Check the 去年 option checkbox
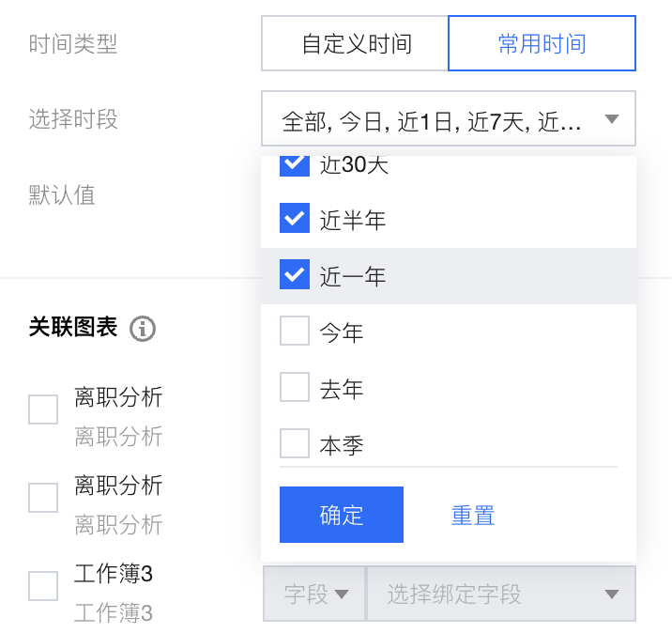 pos(295,388)
